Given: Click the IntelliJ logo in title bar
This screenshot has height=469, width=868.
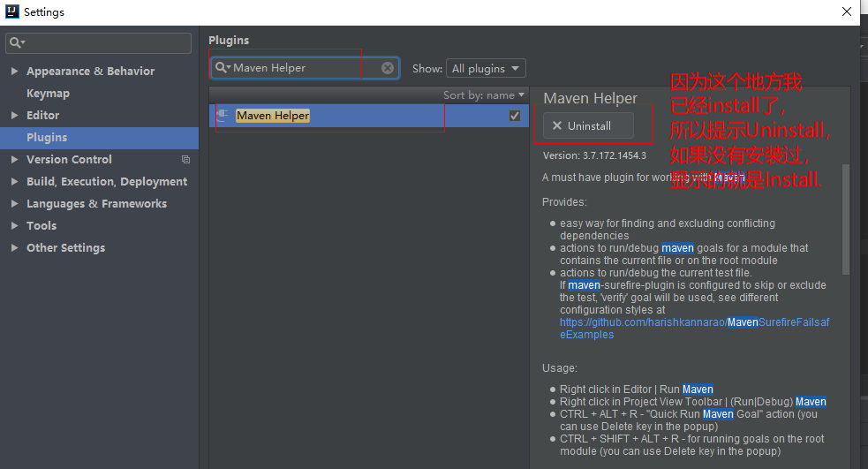Looking at the screenshot, I should 11,12.
